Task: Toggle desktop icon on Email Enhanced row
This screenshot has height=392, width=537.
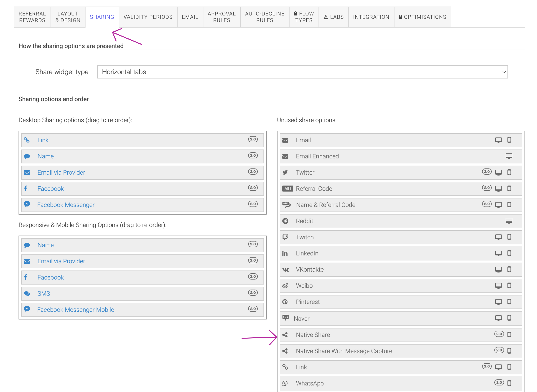Action: point(509,156)
